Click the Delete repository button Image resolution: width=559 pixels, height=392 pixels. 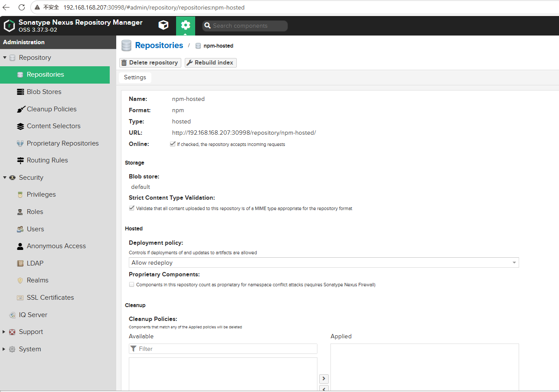(x=150, y=63)
